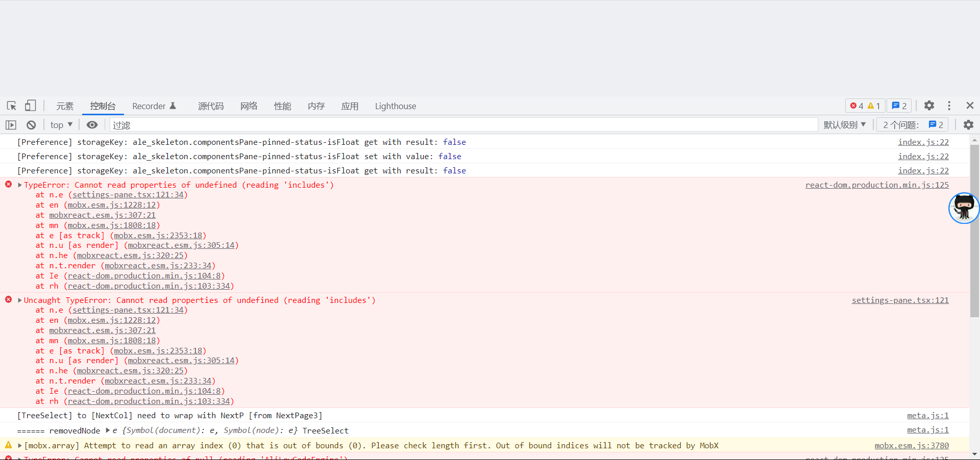Toggle the device emulation toolbar
Screen dimensions: 980x460
(31, 106)
